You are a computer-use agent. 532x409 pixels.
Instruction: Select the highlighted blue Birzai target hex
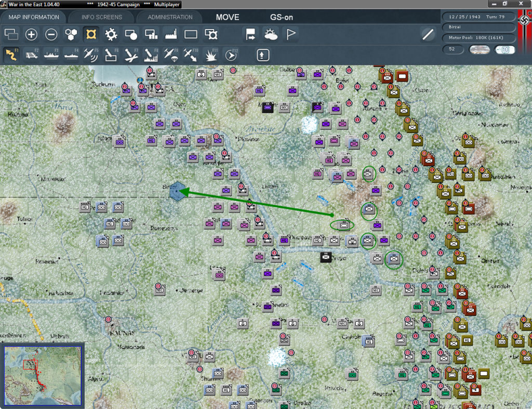point(177,191)
